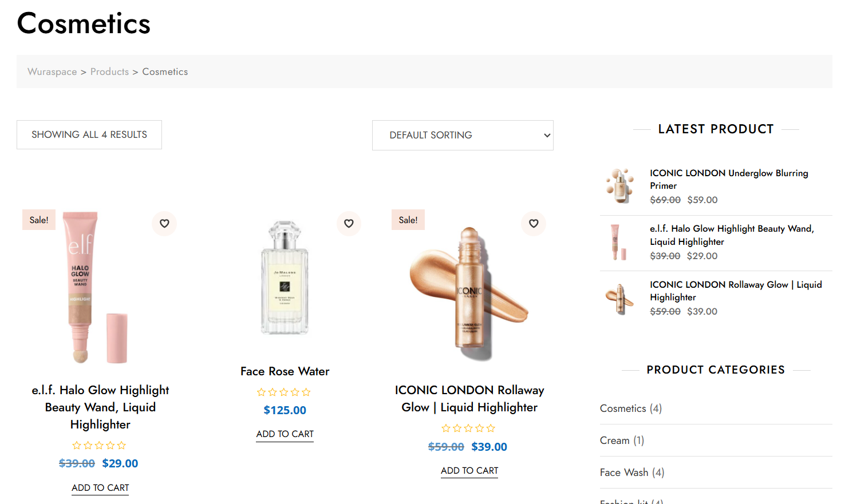The height and width of the screenshot is (504, 845).
Task: Click star rating under e.l.f. Halo Glow
Action: [x=99, y=446]
